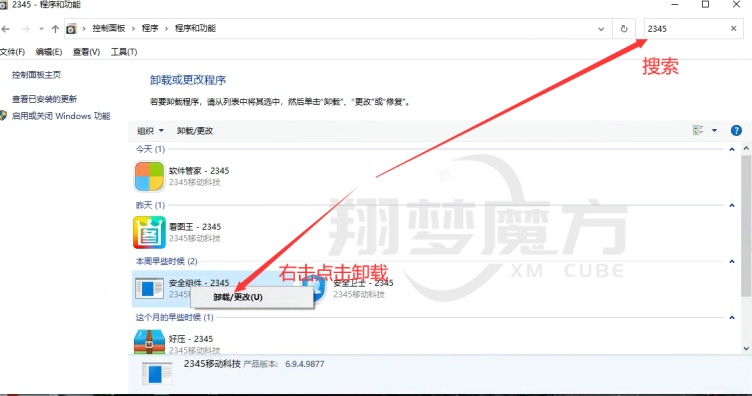752x396 pixels.
Task: Collapse the 今天 (1) group
Action: click(x=732, y=150)
